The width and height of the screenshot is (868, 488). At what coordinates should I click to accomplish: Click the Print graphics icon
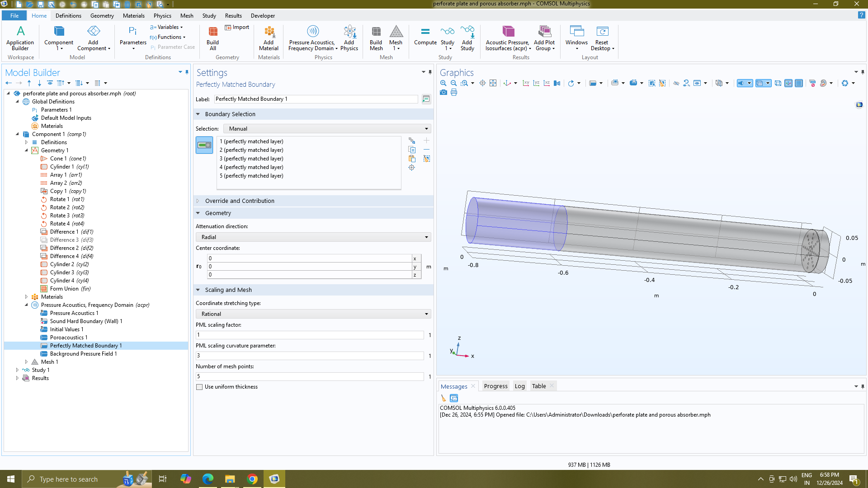coord(454,93)
